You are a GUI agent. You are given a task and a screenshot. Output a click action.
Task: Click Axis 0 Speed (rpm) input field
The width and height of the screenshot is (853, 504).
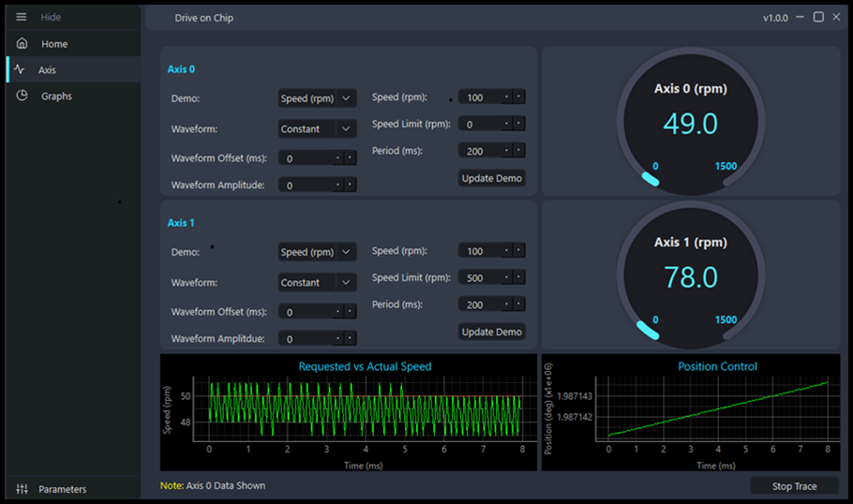tap(480, 97)
